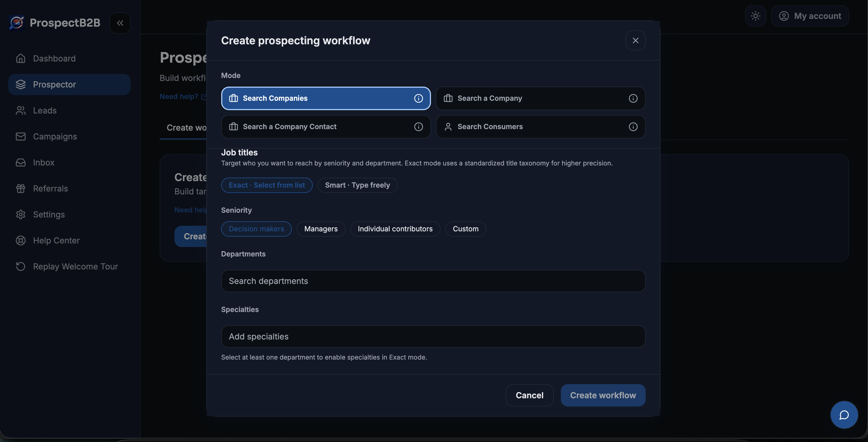Click the Create workflow button

click(603, 395)
